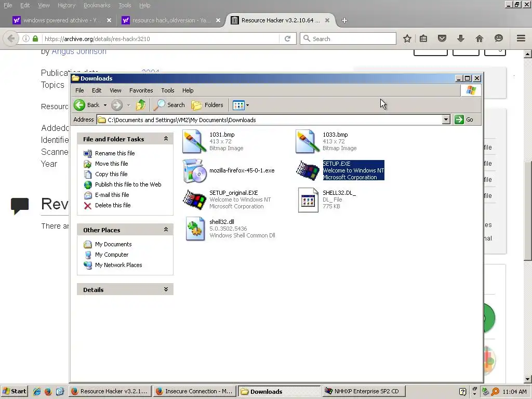This screenshot has height=399, width=532.
Task: Open a new Firefox tab
Action: 344,20
